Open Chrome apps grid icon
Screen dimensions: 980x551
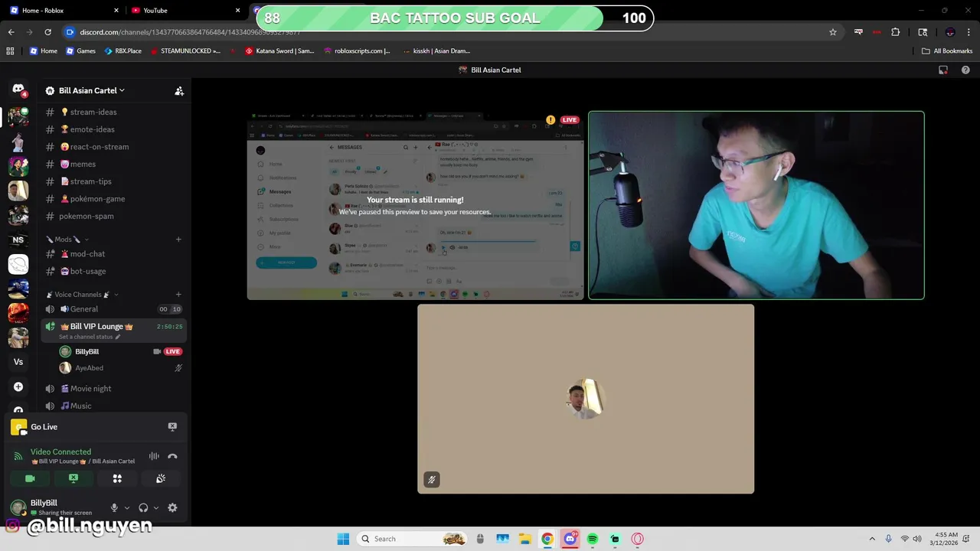(10, 51)
